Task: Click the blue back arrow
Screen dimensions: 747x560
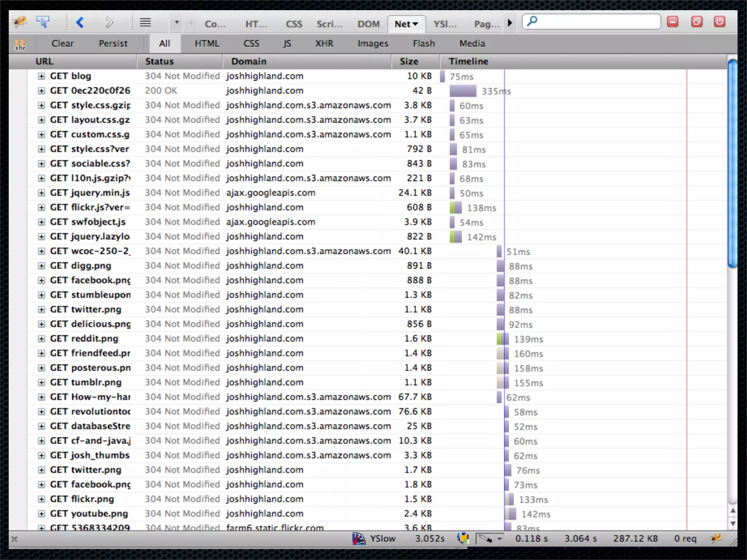Action: click(x=80, y=22)
